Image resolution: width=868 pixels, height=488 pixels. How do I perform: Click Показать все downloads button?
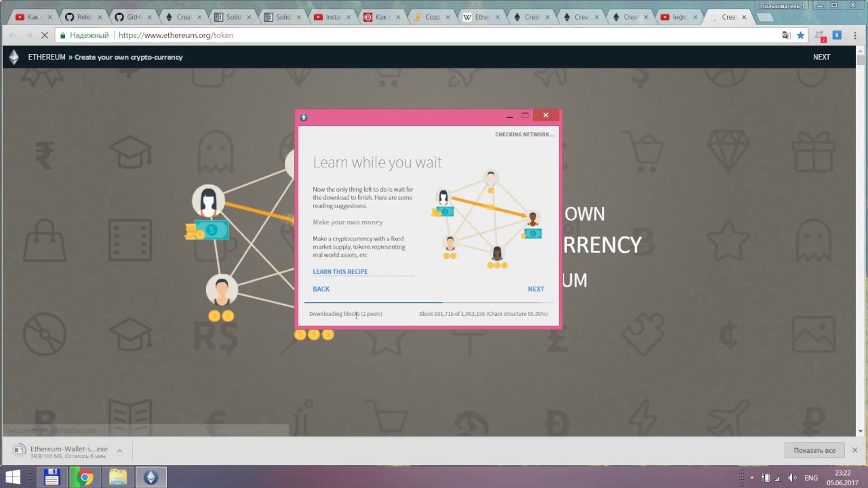tap(814, 450)
